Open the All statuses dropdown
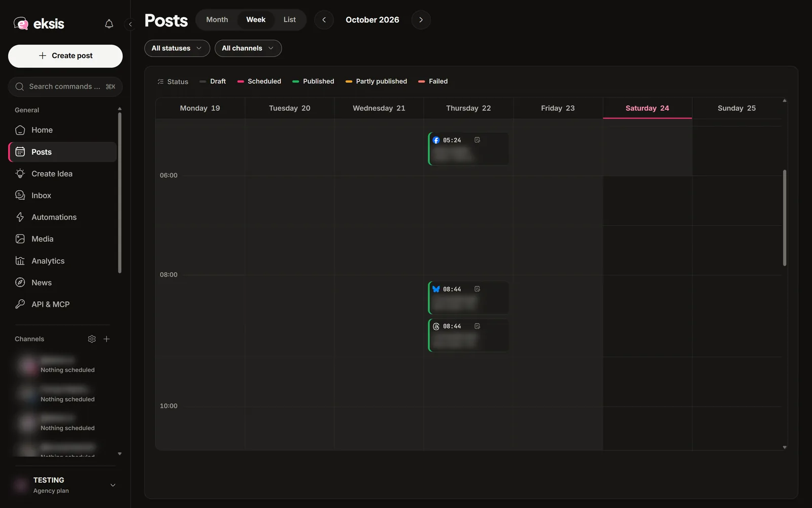The height and width of the screenshot is (508, 812). [x=177, y=48]
